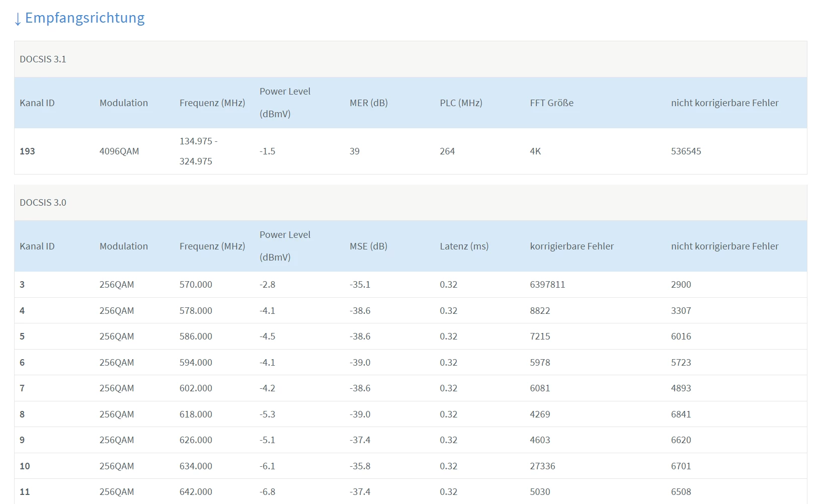Viewport: 820px width, 504px height.
Task: Click the MSE (dB) column header
Action: click(x=368, y=246)
